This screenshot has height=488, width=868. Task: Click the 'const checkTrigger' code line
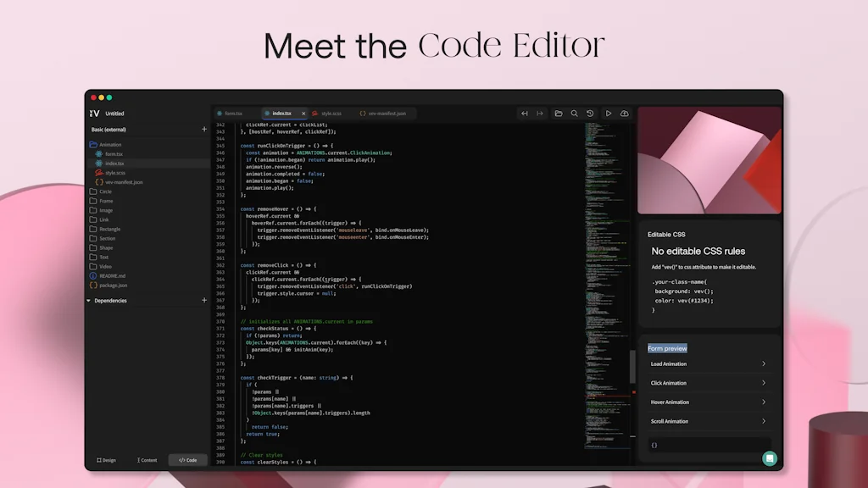pos(297,377)
